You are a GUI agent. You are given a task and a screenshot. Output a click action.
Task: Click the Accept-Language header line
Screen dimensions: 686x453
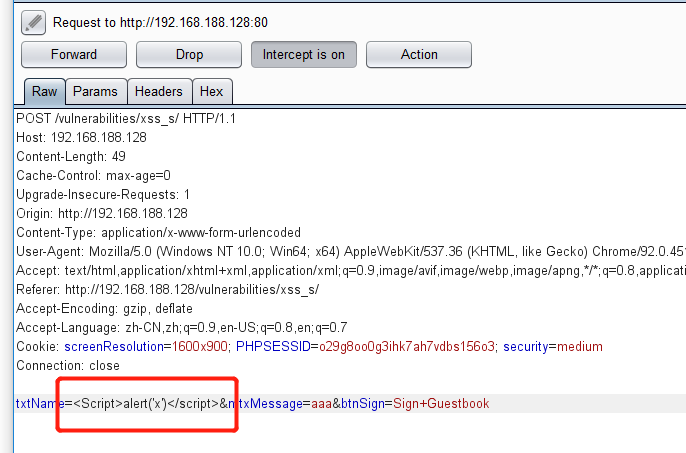(x=182, y=327)
